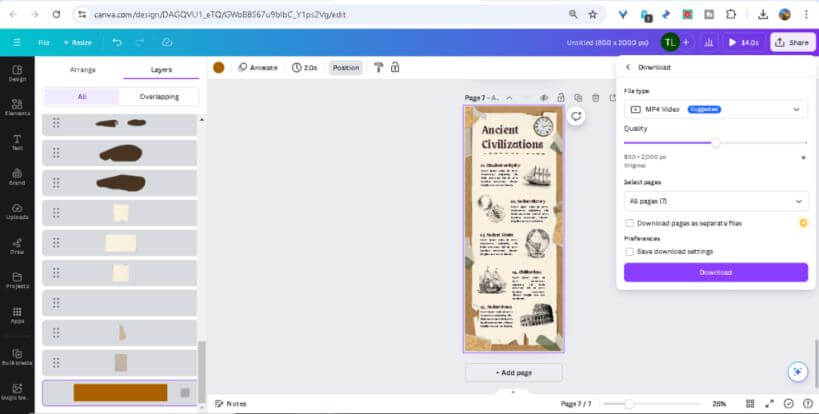The height and width of the screenshot is (414, 819).
Task: Click the Position button
Action: tap(345, 67)
